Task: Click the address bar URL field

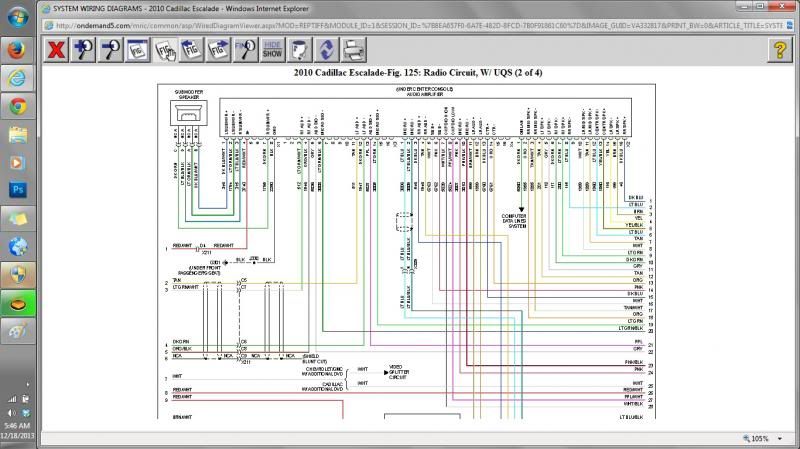Action: [418, 25]
